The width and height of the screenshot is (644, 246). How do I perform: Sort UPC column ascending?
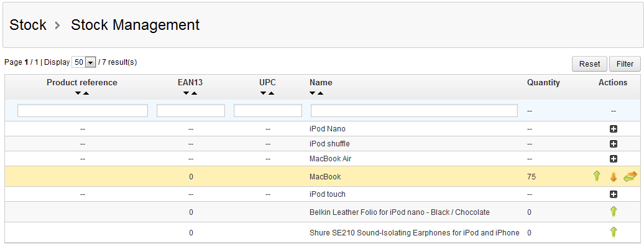272,93
